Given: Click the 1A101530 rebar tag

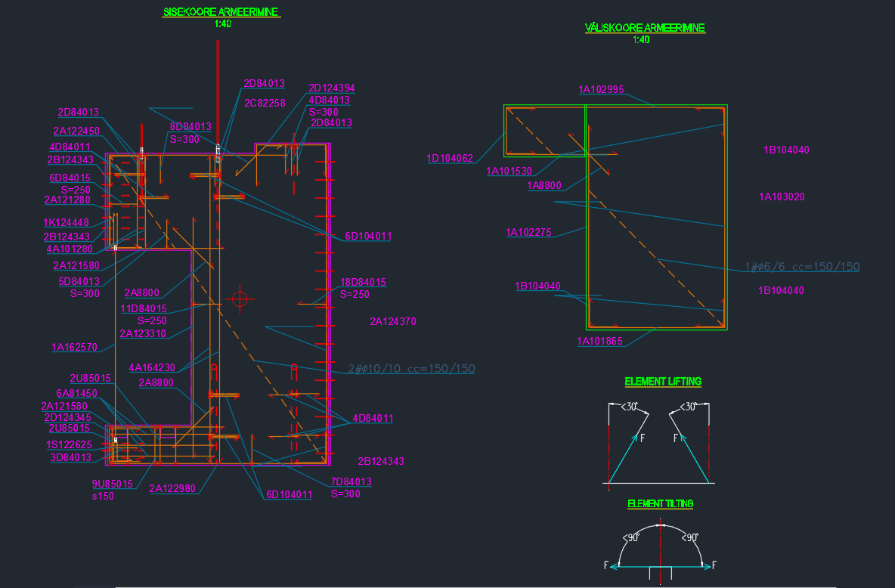Looking at the screenshot, I should click(509, 172).
